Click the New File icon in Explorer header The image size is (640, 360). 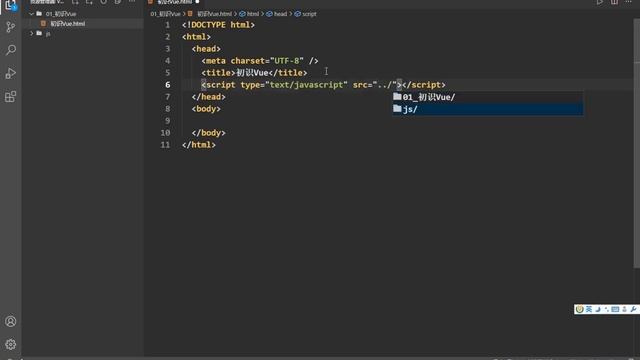pos(75,2)
